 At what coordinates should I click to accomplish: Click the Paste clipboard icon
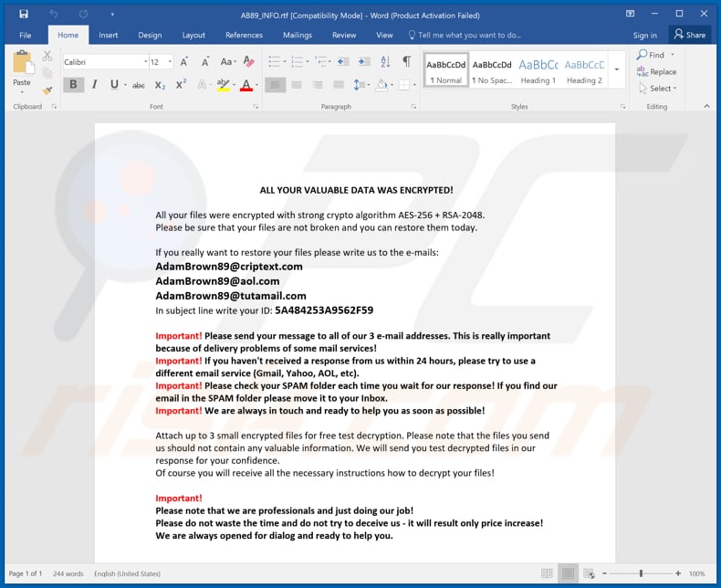22,63
